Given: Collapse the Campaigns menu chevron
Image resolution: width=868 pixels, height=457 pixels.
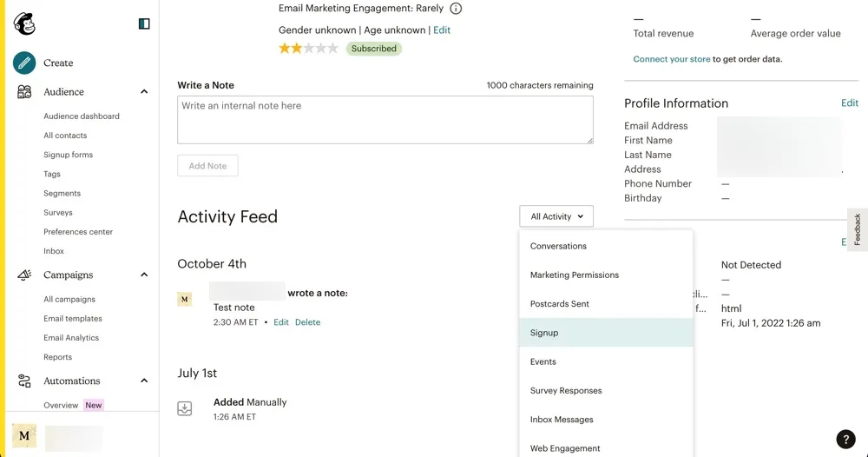Looking at the screenshot, I should [144, 275].
